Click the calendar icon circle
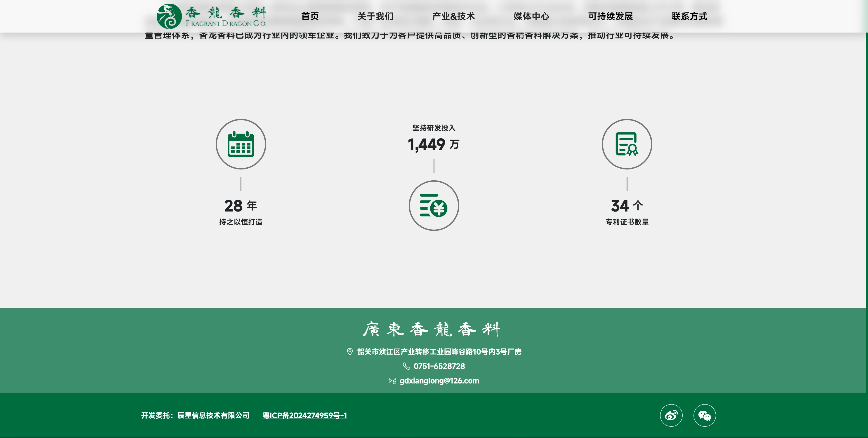Screen dimensions: 868x438 [x=241, y=144]
